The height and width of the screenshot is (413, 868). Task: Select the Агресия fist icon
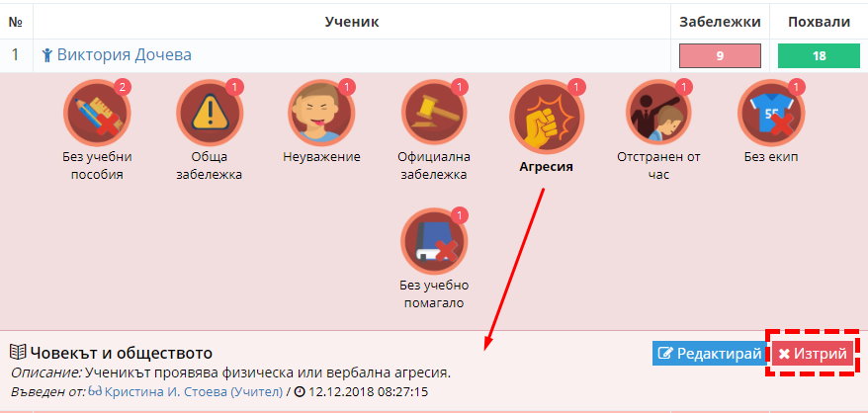pos(547,118)
